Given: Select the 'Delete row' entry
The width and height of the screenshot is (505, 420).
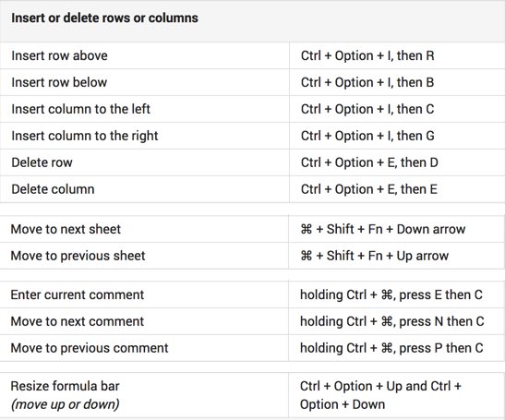Looking at the screenshot, I should click(x=42, y=162).
